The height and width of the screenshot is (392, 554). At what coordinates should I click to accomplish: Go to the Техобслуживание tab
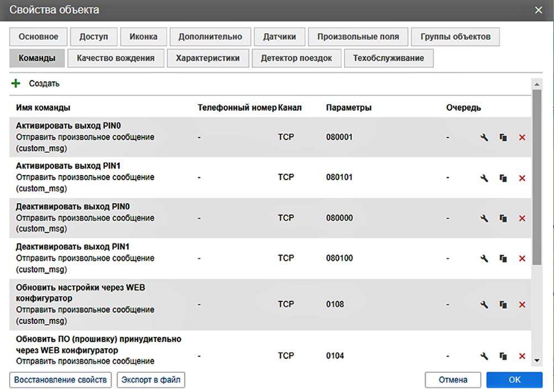pyautogui.click(x=388, y=59)
